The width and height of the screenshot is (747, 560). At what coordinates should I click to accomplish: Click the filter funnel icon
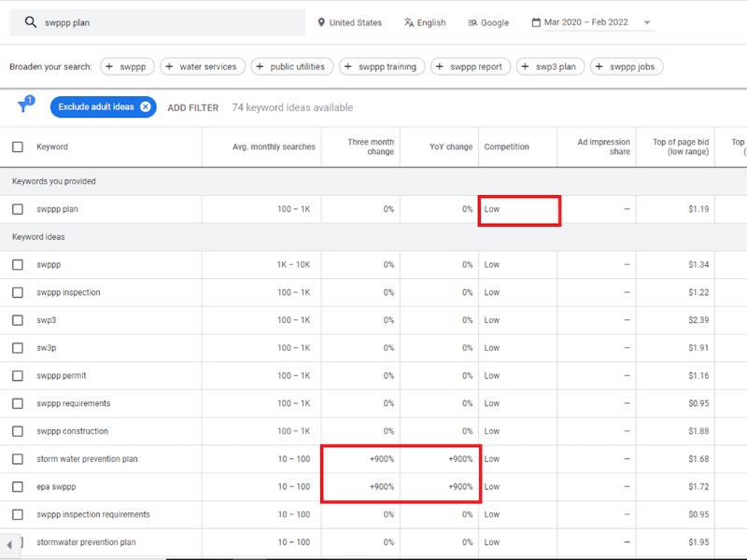click(24, 105)
